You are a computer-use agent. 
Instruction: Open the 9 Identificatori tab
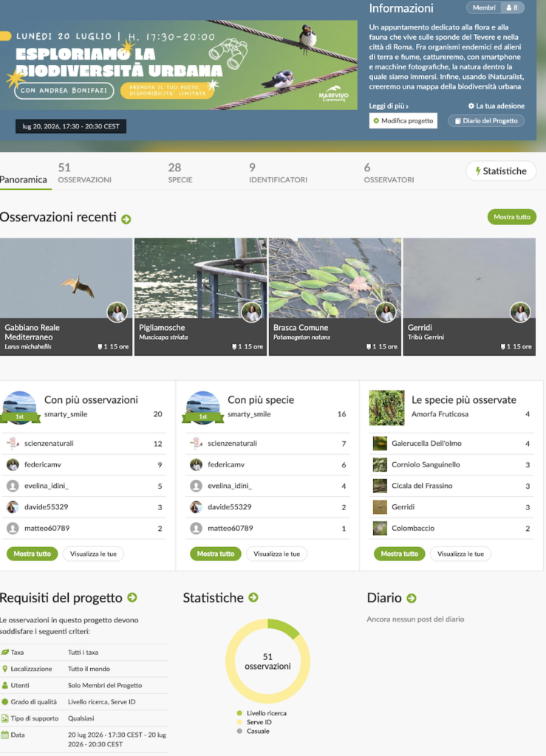click(278, 173)
